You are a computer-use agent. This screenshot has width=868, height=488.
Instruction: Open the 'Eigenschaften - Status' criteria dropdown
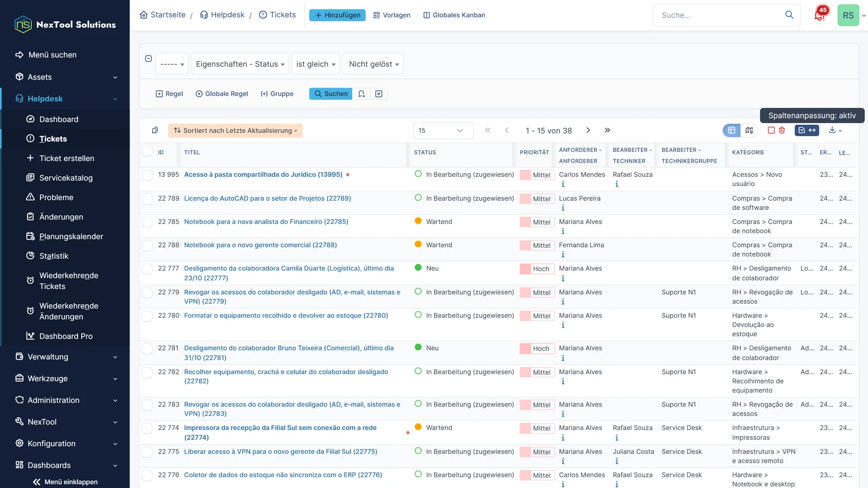pos(240,64)
